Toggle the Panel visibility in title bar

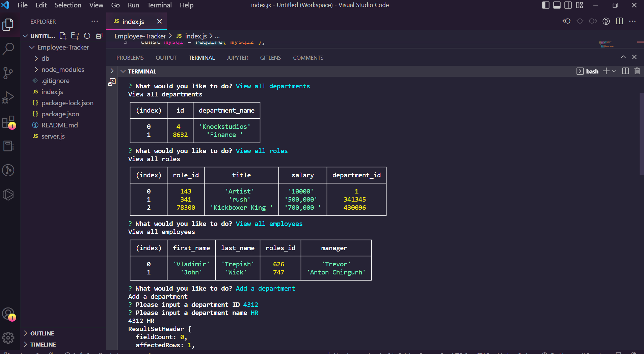557,5
